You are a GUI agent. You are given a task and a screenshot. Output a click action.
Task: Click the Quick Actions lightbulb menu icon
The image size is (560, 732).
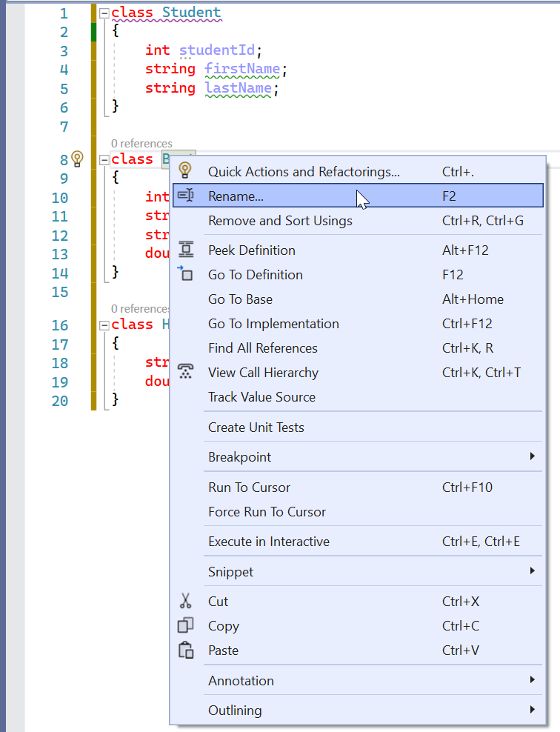point(185,170)
